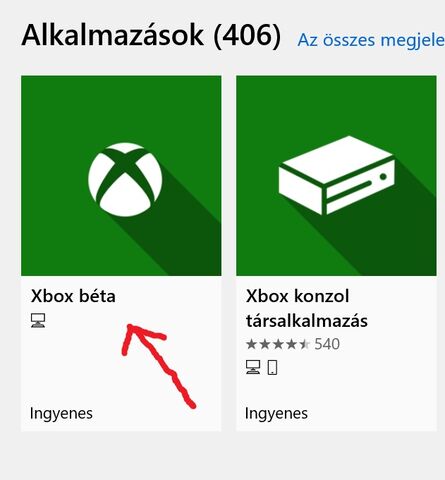Click the "Ingyenes" price under Xbox béta
The image size is (445, 480).
61,414
